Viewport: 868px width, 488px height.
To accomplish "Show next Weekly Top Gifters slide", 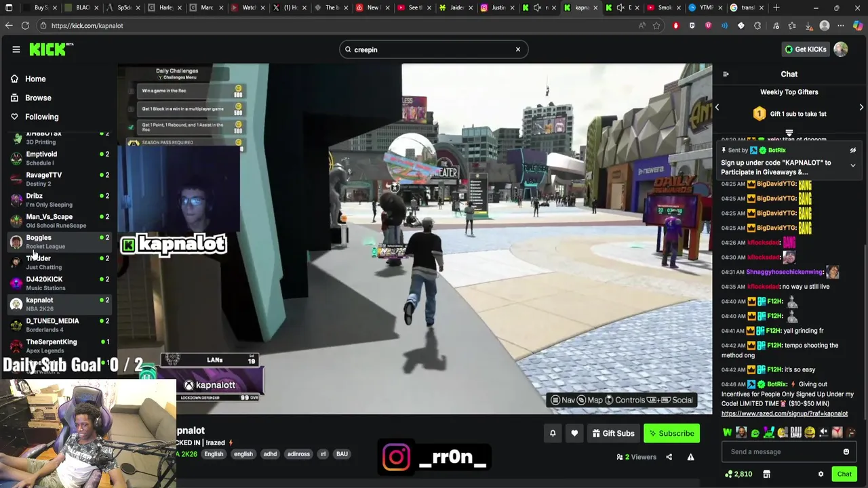I will [861, 107].
